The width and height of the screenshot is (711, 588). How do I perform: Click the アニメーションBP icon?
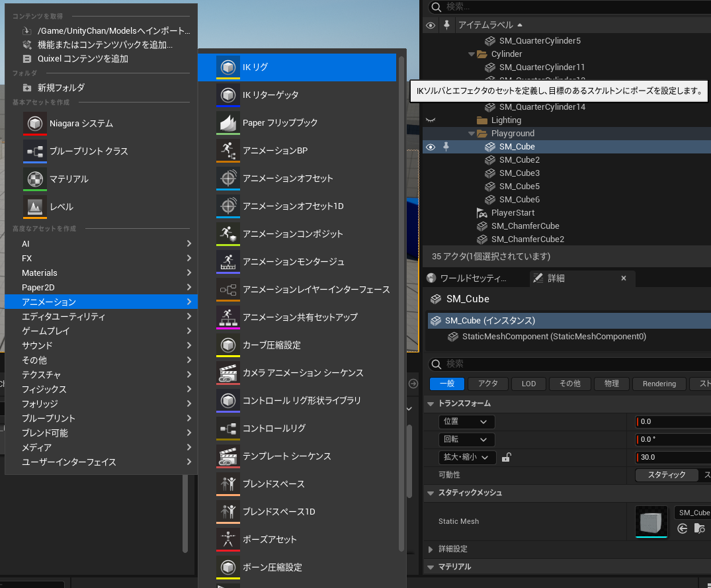tap(228, 151)
